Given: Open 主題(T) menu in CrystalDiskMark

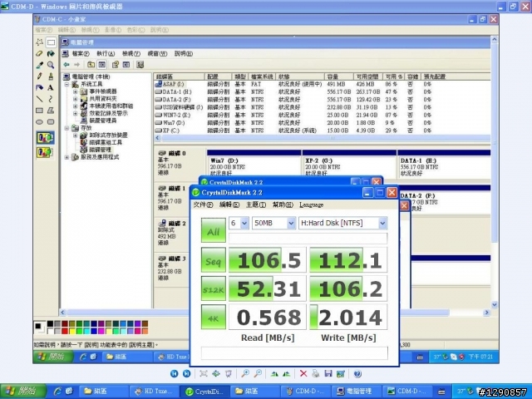Looking at the screenshot, I should [x=255, y=204].
